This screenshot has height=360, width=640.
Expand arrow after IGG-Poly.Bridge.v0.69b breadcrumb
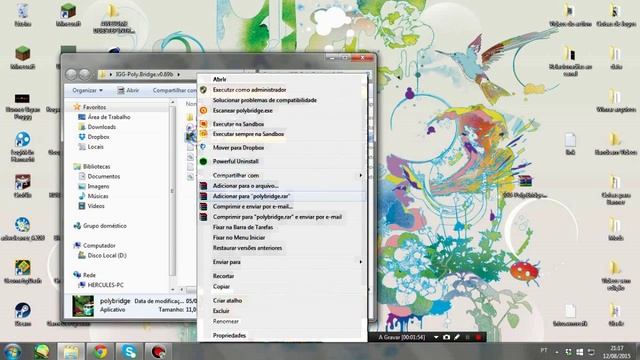point(178,74)
